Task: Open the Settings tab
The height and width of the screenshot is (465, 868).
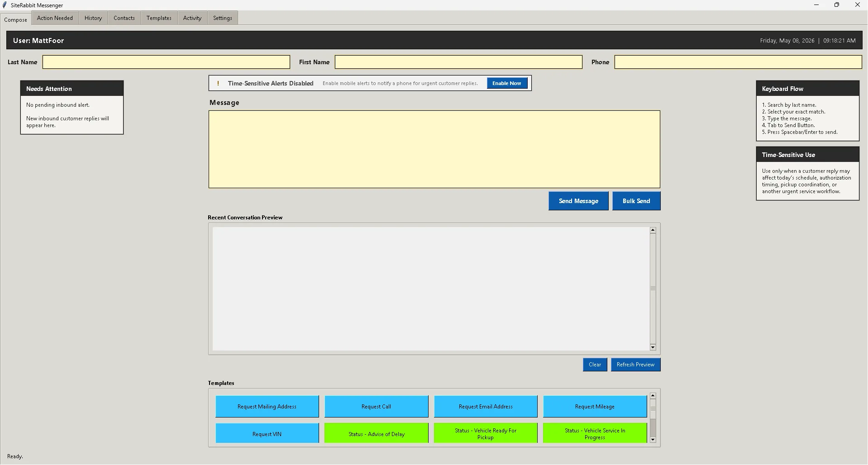Action: pyautogui.click(x=223, y=18)
